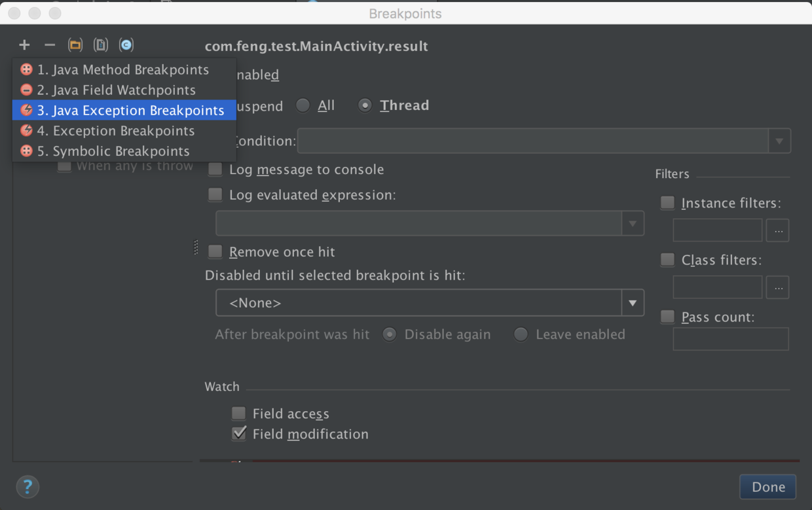
Task: Click the remove breakpoint minus icon
Action: (49, 45)
